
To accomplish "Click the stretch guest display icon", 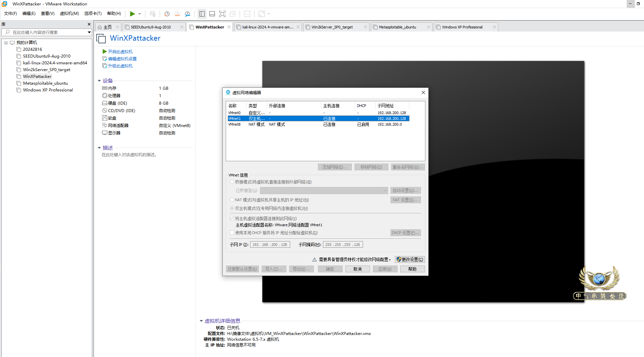I will pos(262,14).
